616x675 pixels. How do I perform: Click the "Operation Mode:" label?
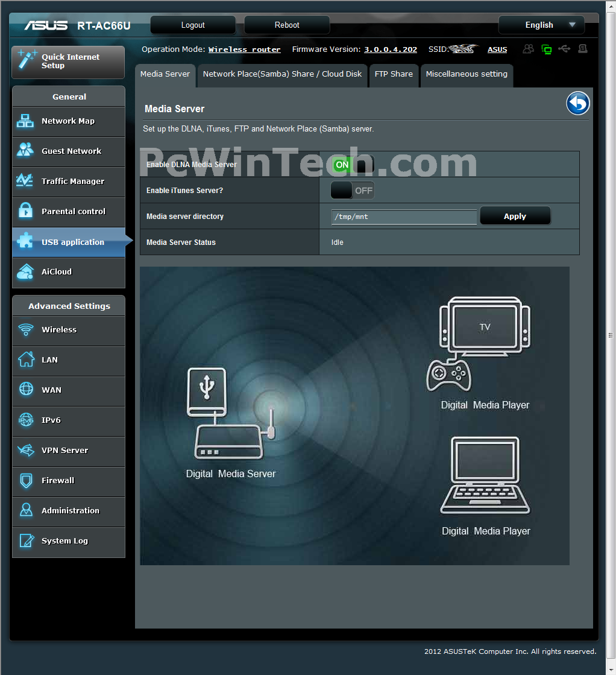[x=174, y=49]
